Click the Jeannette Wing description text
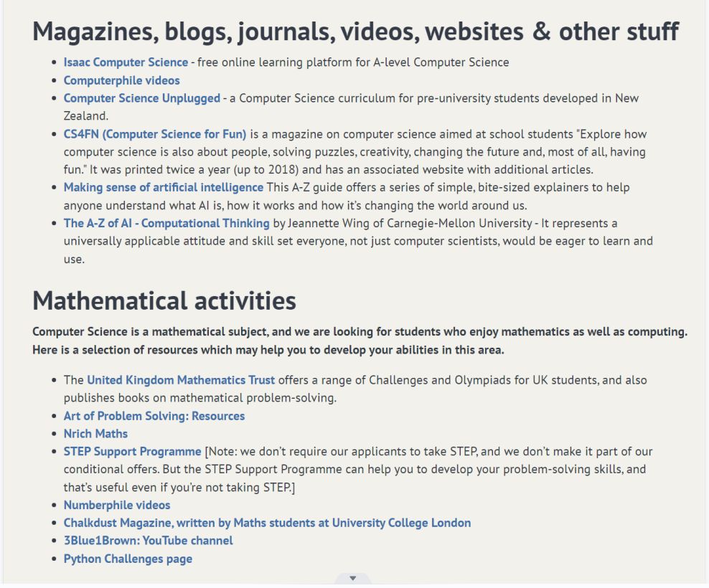 (x=359, y=241)
